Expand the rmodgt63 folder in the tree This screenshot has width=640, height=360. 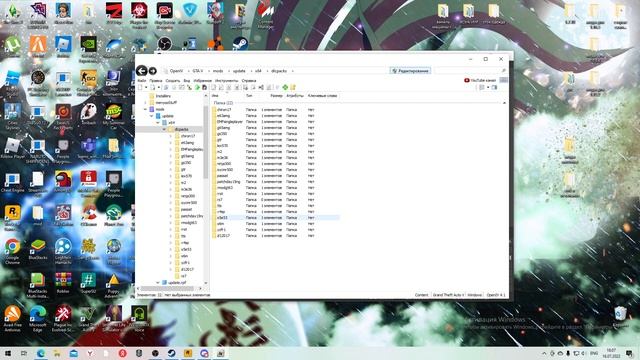[171, 223]
